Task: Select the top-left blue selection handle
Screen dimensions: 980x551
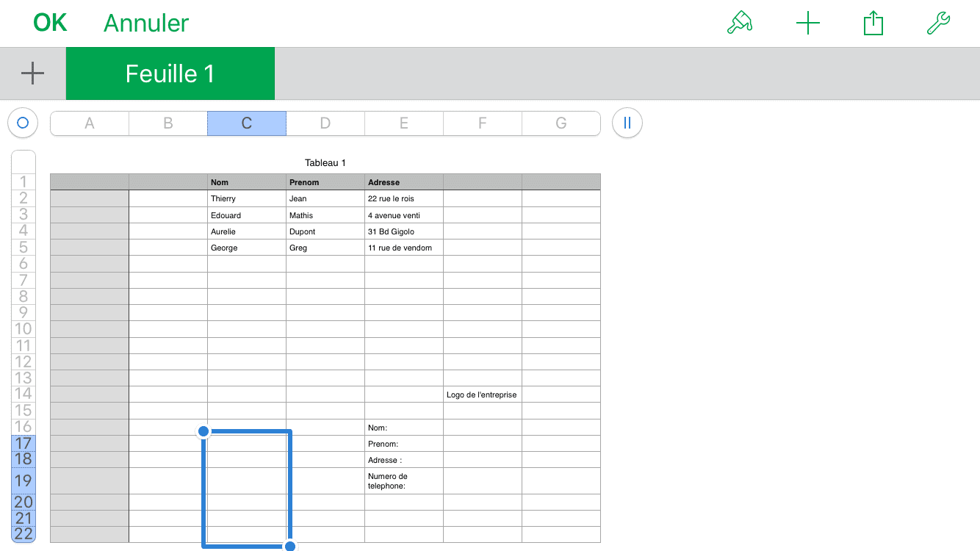Action: tap(203, 431)
